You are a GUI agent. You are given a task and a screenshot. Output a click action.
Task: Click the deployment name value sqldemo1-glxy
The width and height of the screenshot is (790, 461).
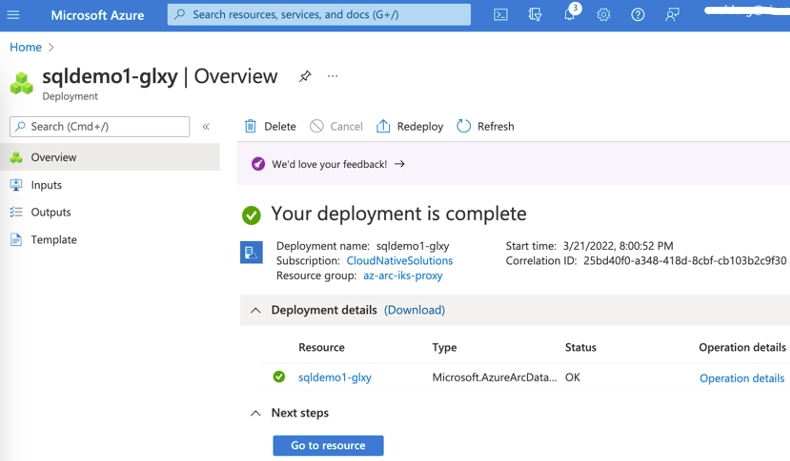click(x=413, y=246)
